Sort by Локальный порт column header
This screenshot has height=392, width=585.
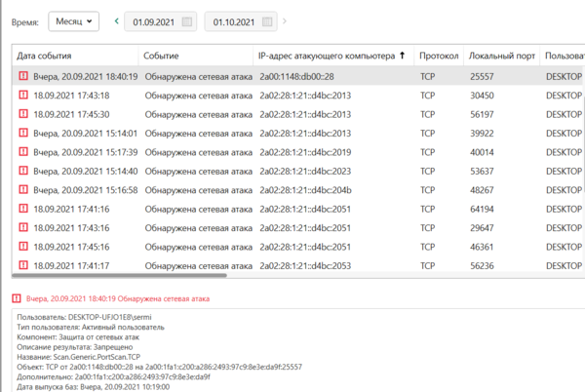(x=500, y=56)
